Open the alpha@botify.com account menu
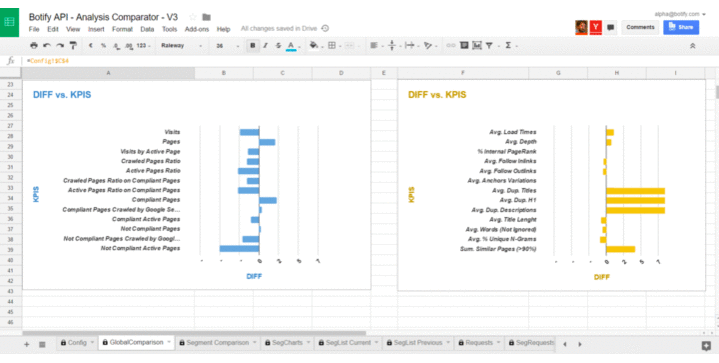Image resolution: width=719 pixels, height=363 pixels. tap(680, 14)
